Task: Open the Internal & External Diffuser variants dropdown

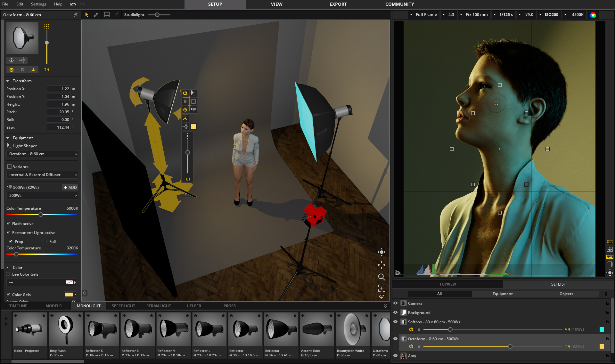Action: pos(42,175)
